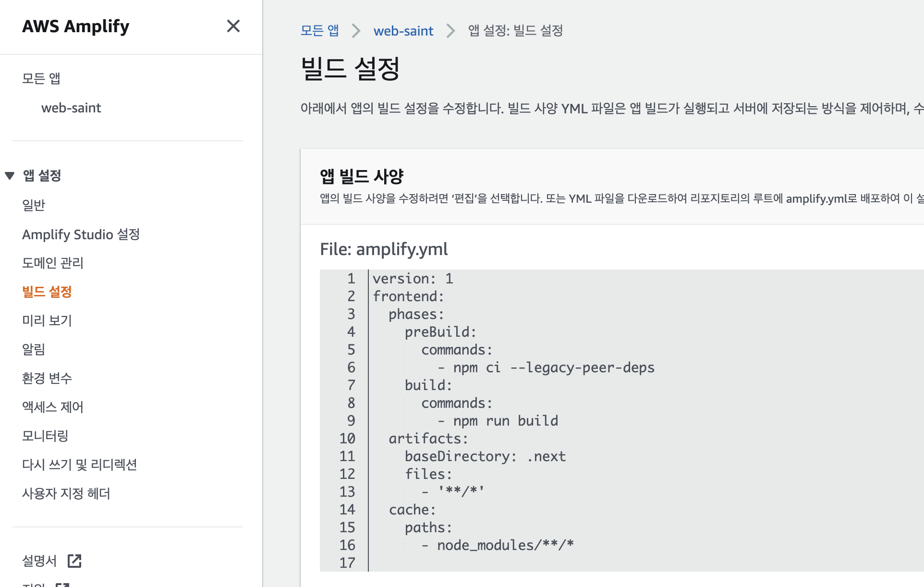The width and height of the screenshot is (924, 587).
Task: Click the 'artifacts:' code line
Action: tap(428, 439)
